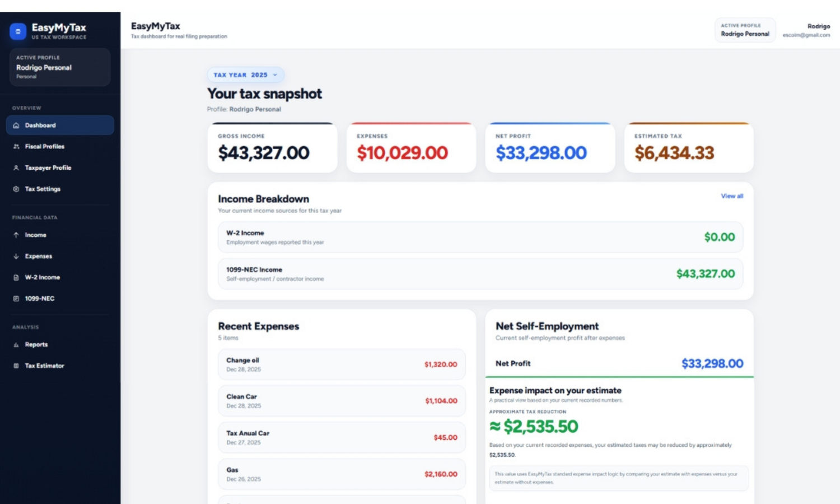Click the expense impact logic note box
Image resolution: width=840 pixels, height=504 pixels.
click(x=619, y=478)
